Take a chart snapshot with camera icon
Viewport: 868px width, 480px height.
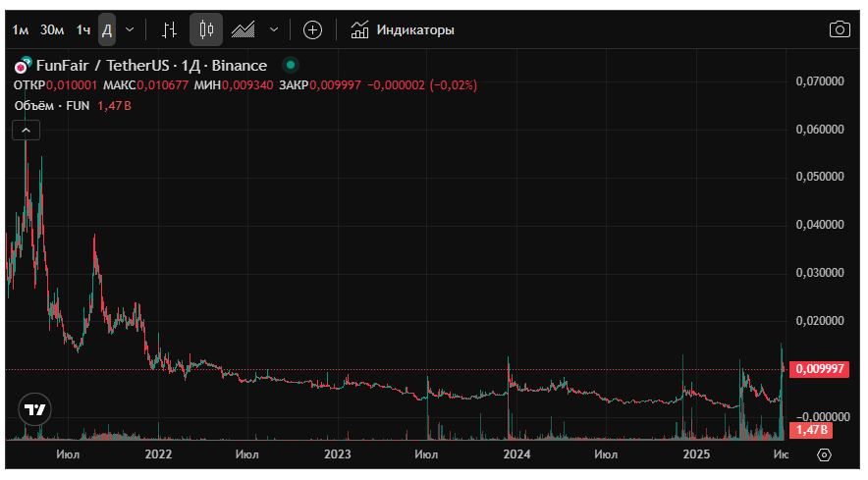840,29
